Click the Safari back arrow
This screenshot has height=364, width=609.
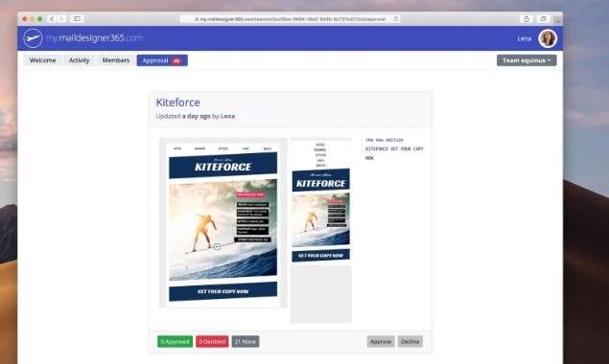click(52, 18)
